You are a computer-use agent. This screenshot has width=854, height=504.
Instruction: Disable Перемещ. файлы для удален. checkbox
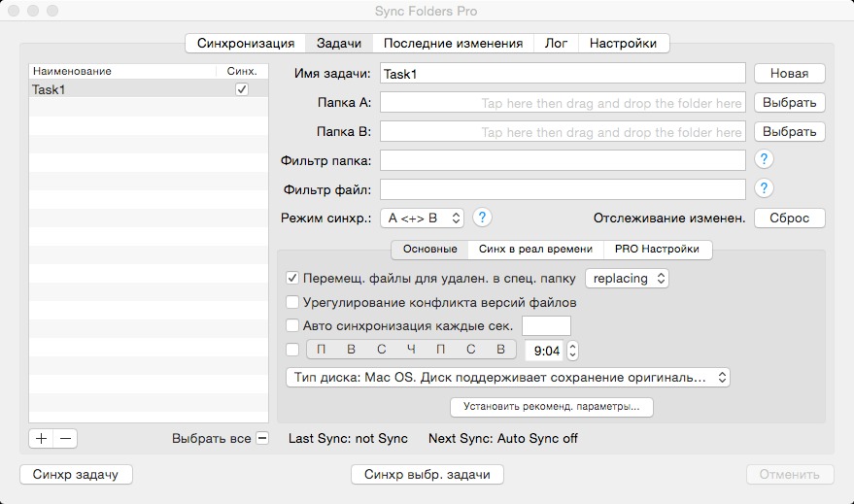[x=293, y=278]
